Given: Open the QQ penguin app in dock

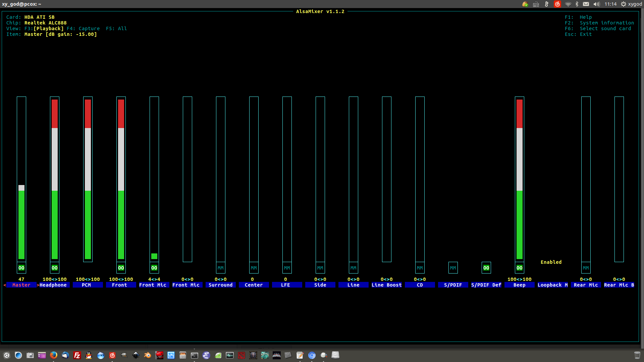Looking at the screenshot, I should click(x=89, y=355).
